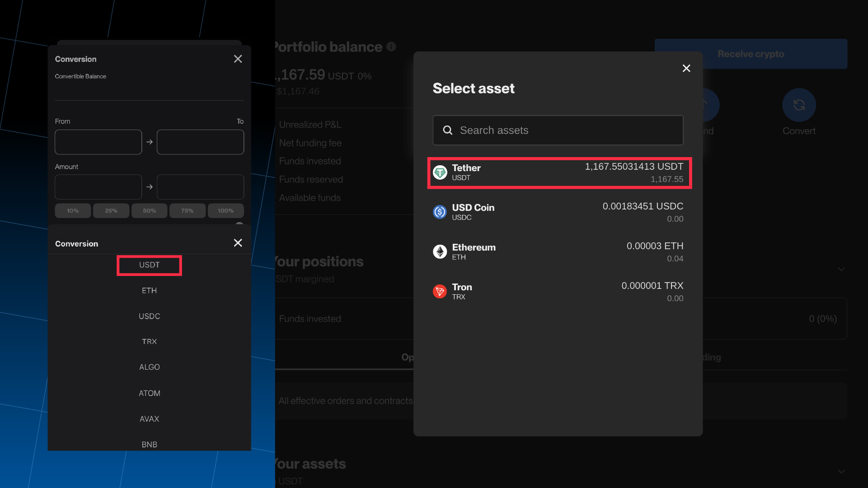Click the 0.00003 ETH balance value
Image resolution: width=868 pixels, height=488 pixels.
655,246
